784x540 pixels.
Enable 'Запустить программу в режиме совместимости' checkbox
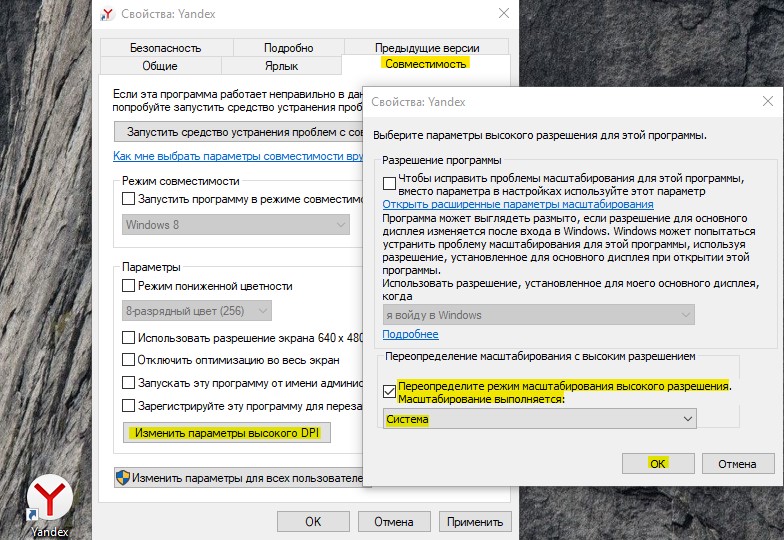pyautogui.click(x=128, y=199)
